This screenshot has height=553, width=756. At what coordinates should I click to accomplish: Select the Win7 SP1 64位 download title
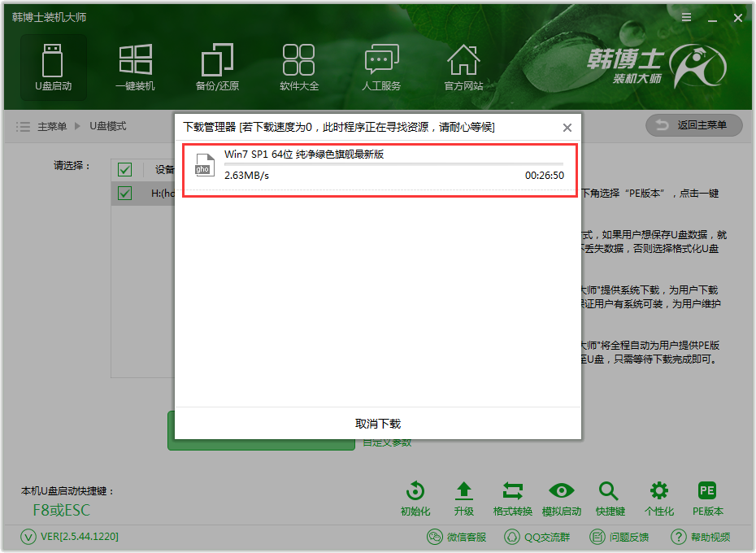(304, 155)
